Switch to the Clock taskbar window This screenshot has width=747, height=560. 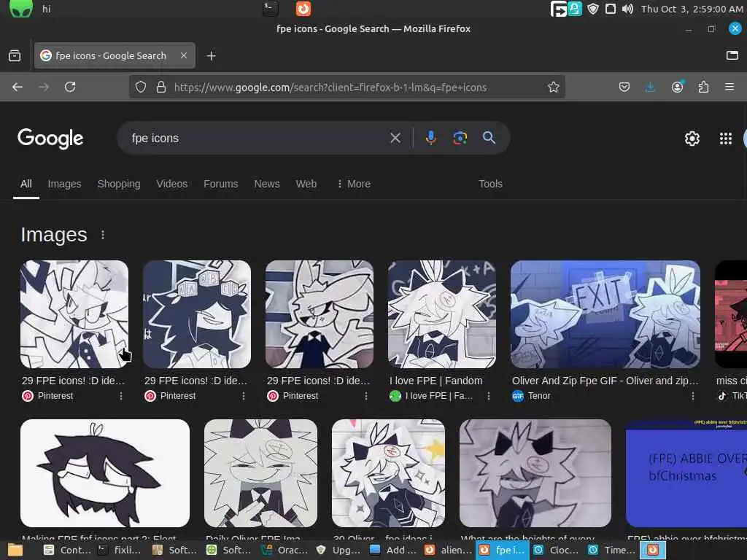[x=556, y=550]
